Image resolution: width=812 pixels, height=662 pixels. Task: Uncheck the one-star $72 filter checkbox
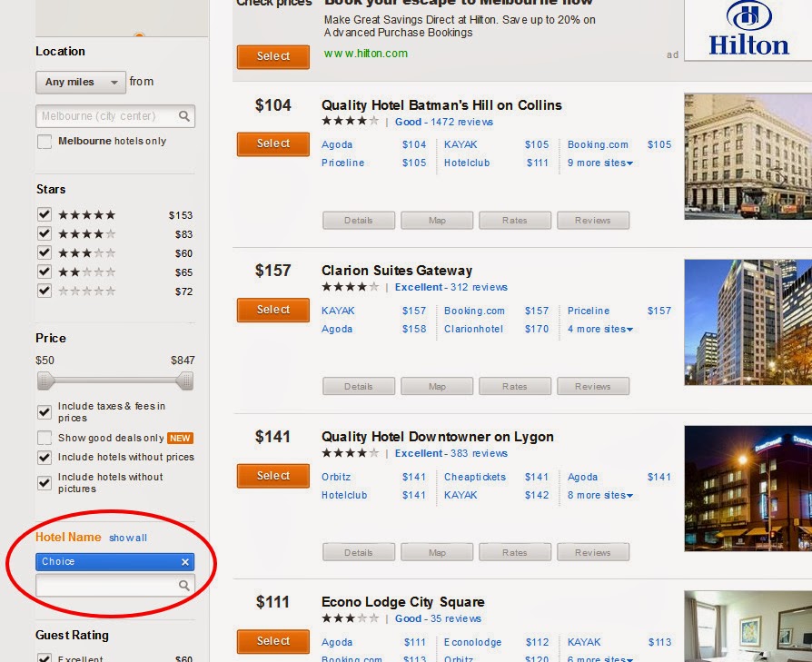[x=45, y=291]
